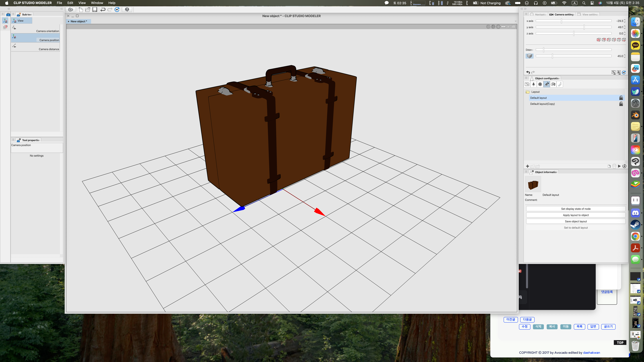Select the Camera distance sub tool

click(35, 47)
